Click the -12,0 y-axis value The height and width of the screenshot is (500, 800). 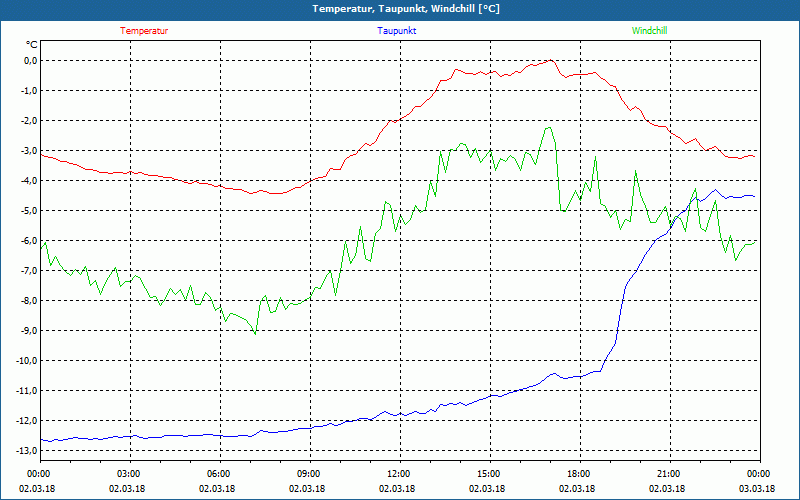(28, 420)
